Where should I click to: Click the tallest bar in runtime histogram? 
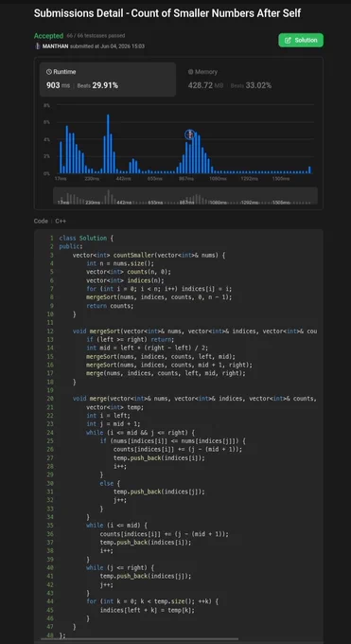click(x=108, y=144)
